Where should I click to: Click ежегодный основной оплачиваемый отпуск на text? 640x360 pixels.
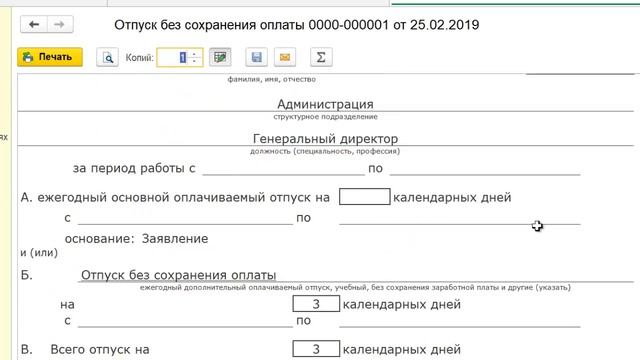(184, 198)
